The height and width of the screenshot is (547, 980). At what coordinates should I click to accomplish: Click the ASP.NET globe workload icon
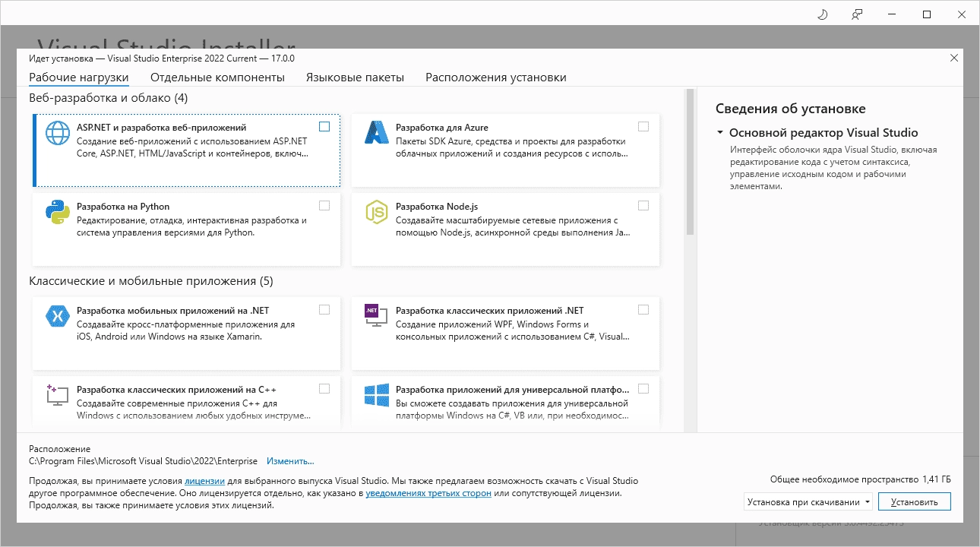click(x=58, y=133)
